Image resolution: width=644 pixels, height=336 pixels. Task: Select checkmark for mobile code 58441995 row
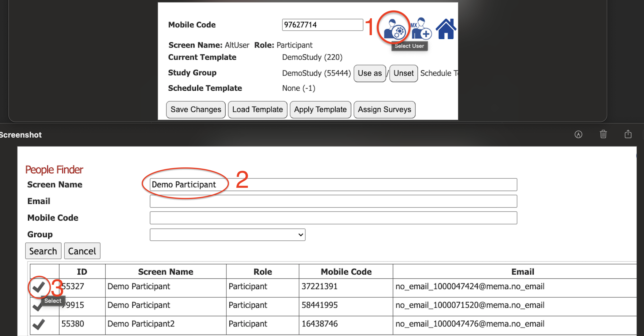point(37,307)
